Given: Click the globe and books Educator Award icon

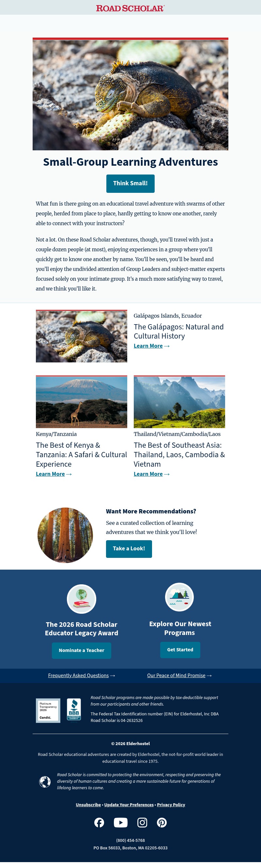Looking at the screenshot, I should tap(82, 599).
